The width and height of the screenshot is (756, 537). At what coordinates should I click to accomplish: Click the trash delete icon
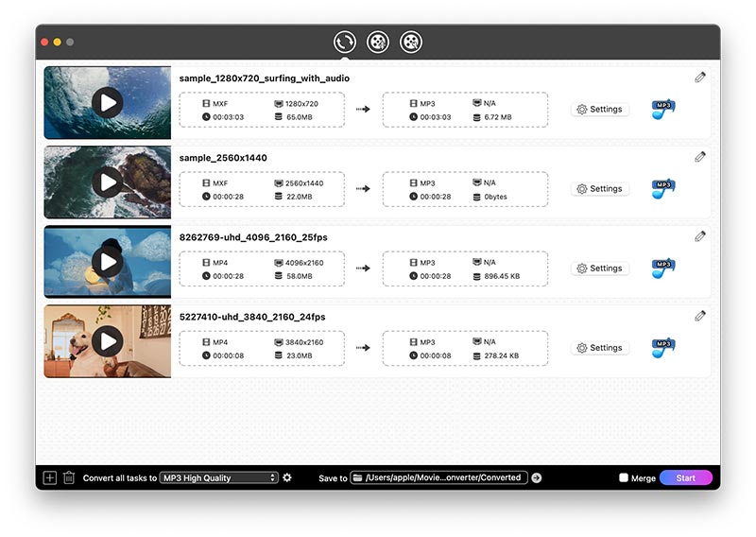click(69, 477)
